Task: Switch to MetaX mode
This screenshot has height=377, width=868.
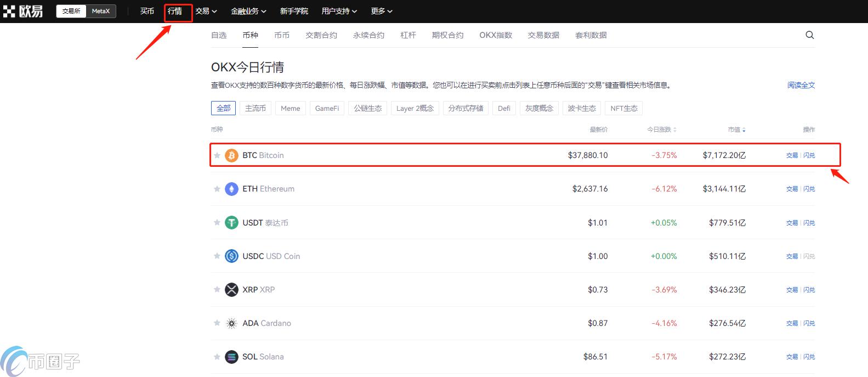Action: pos(101,11)
